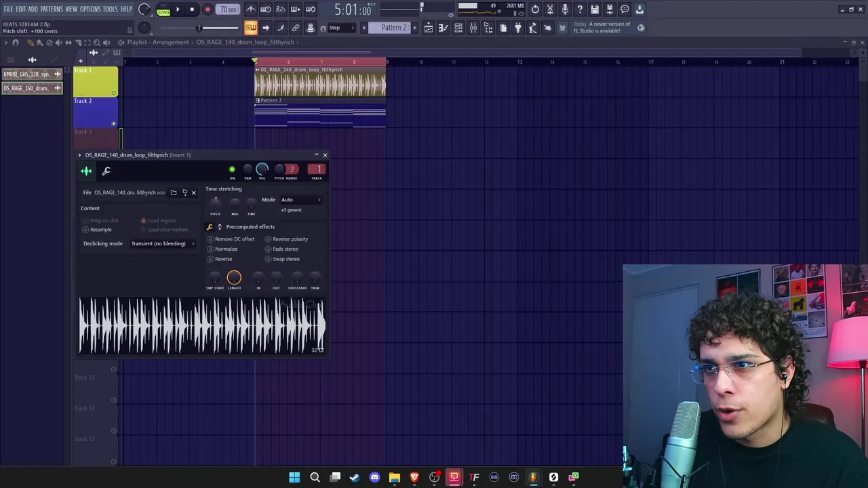The image size is (868, 488).
Task: Open the Playlist - Arrangement breadcrumb menu
Action: (157, 42)
